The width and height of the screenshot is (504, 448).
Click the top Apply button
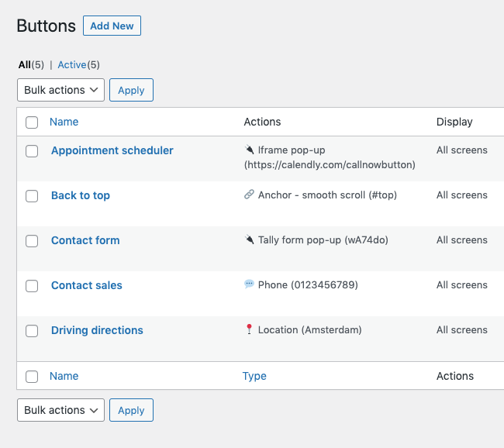[131, 90]
